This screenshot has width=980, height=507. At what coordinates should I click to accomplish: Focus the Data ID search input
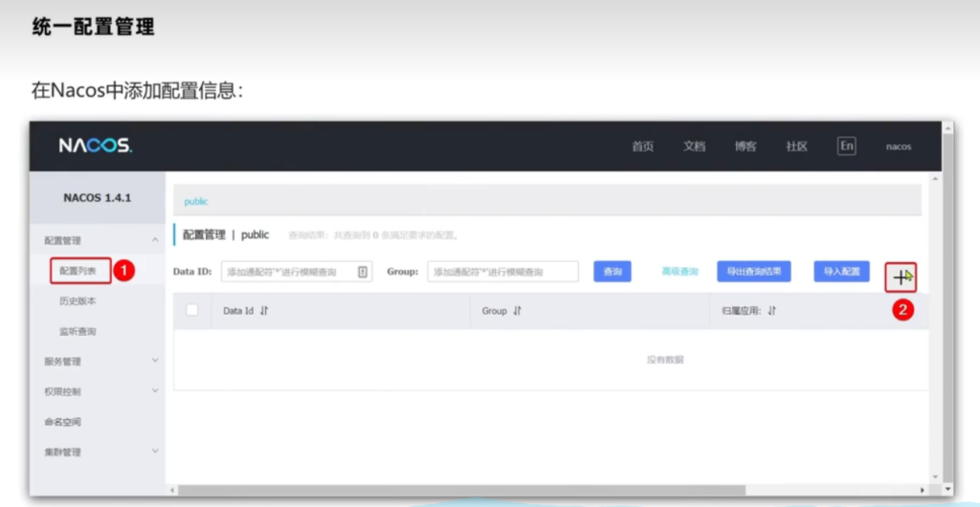point(297,272)
